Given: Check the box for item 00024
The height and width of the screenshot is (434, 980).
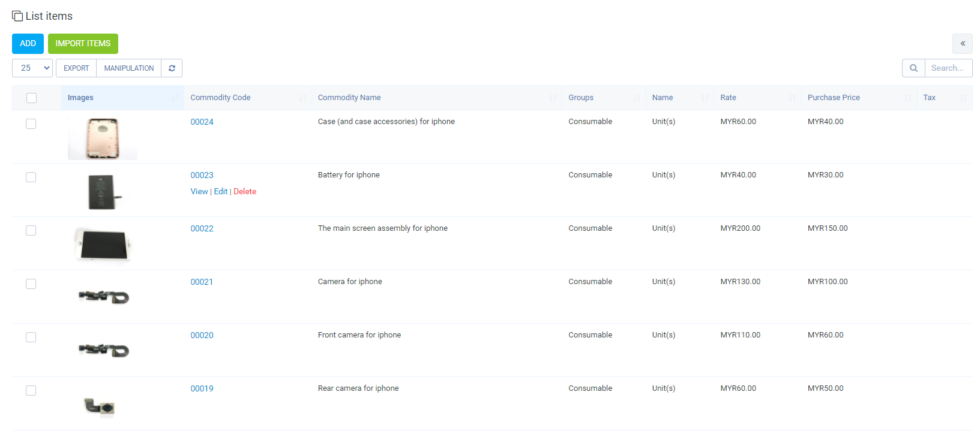Looking at the screenshot, I should (31, 123).
